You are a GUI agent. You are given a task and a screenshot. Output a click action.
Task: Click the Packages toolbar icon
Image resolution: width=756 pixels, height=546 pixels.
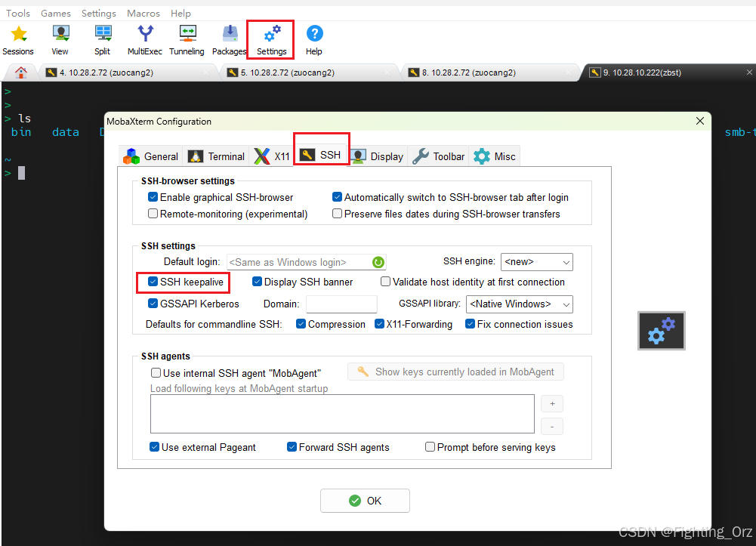[229, 38]
